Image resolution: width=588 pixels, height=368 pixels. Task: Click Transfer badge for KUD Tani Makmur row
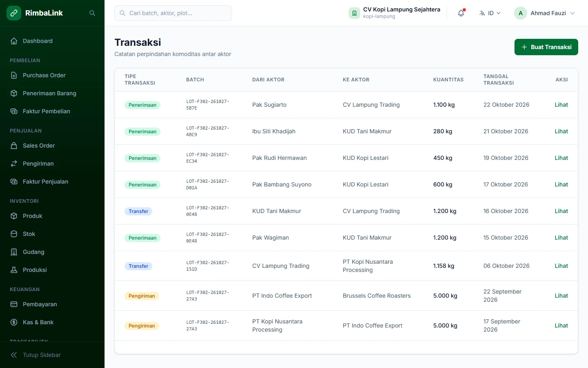tap(138, 211)
